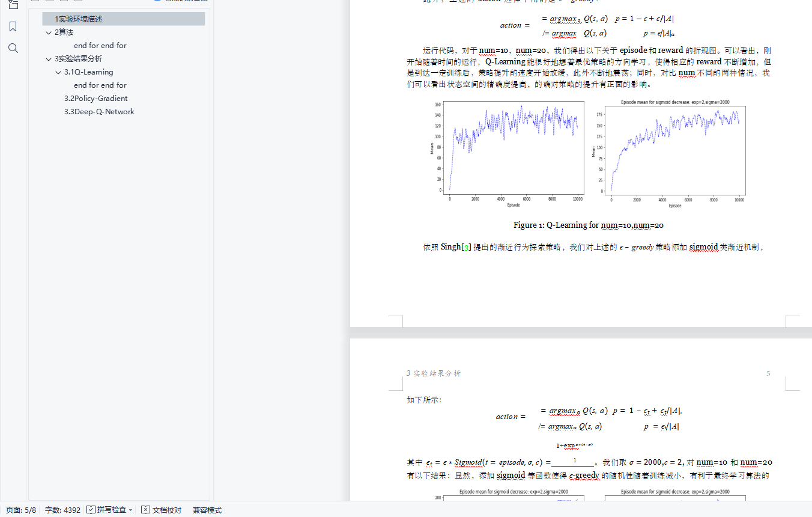Image resolution: width=812 pixels, height=517 pixels.
Task: Select the left Q-Learning chart in Figure 1
Action: 507,155
